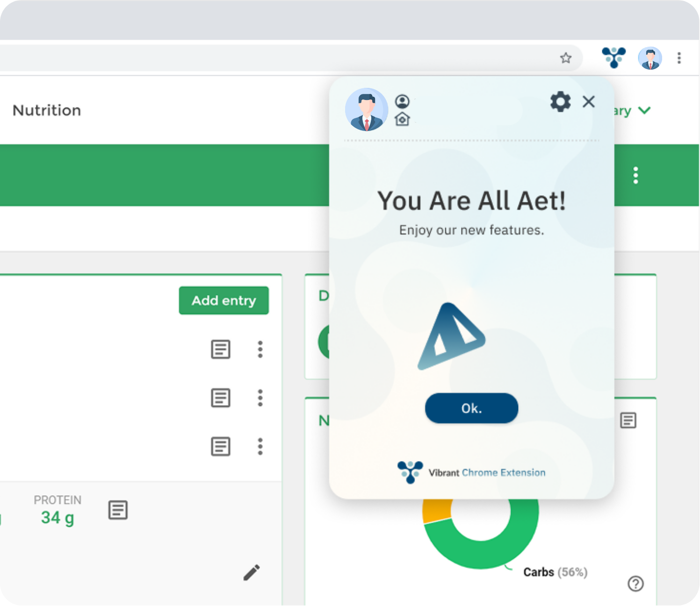Click the Vibrant extension icon in toolbar
700x606 pixels.
613,57
